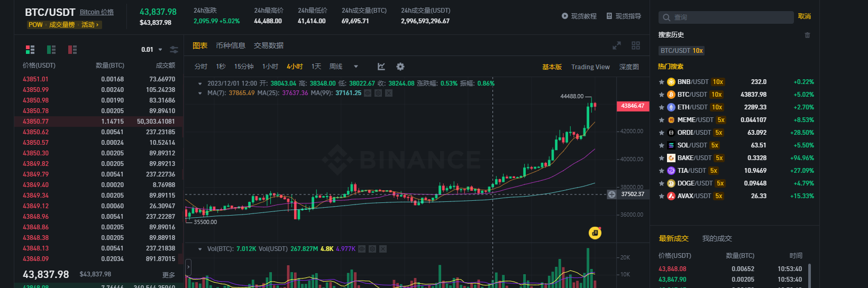Favorite BNB/USDT with its star
This screenshot has width=868, height=288.
[x=661, y=82]
